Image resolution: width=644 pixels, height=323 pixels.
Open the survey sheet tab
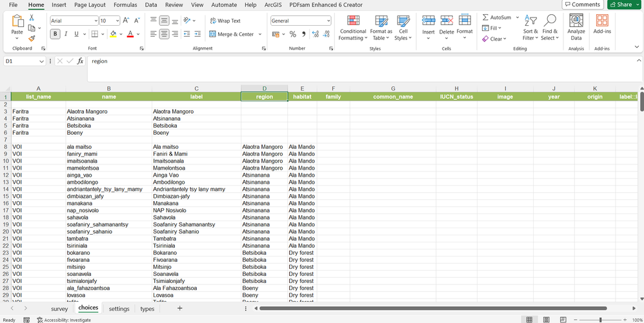point(59,309)
